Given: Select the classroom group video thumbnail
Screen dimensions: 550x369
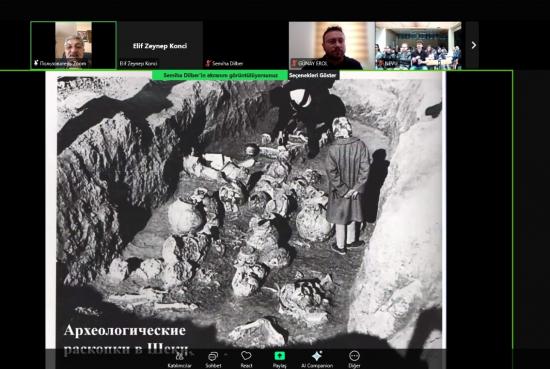Looking at the screenshot, I should [418, 45].
